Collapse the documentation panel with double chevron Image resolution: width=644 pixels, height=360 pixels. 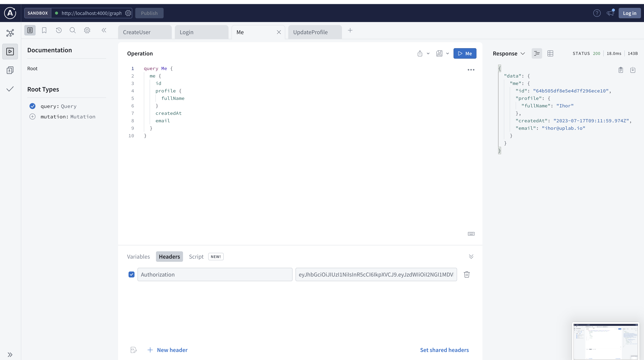point(104,30)
